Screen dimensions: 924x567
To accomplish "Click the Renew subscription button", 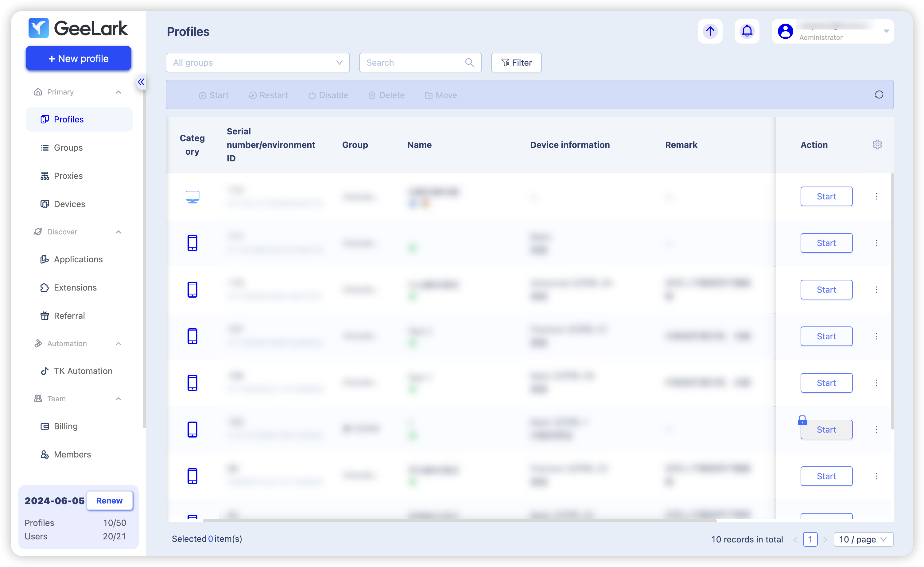I will click(x=109, y=501).
